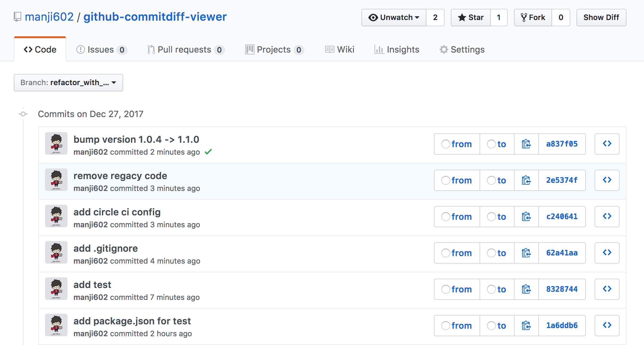Open 'add package.json for test' commit title
Viewport: 644px width, 345px height.
132,321
